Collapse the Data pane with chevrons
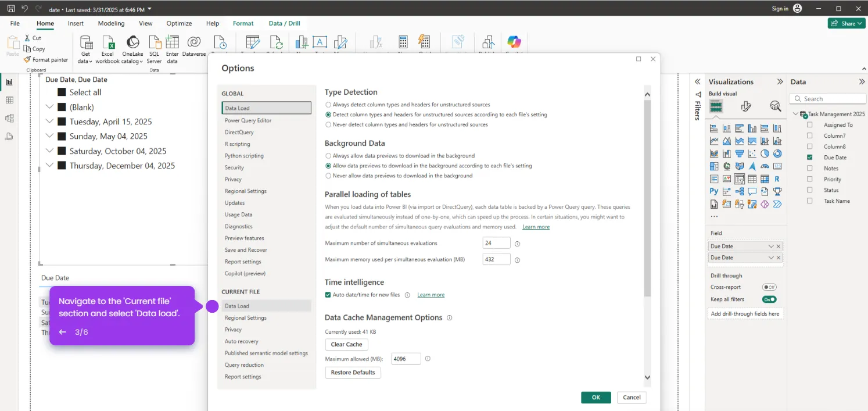 coord(862,82)
